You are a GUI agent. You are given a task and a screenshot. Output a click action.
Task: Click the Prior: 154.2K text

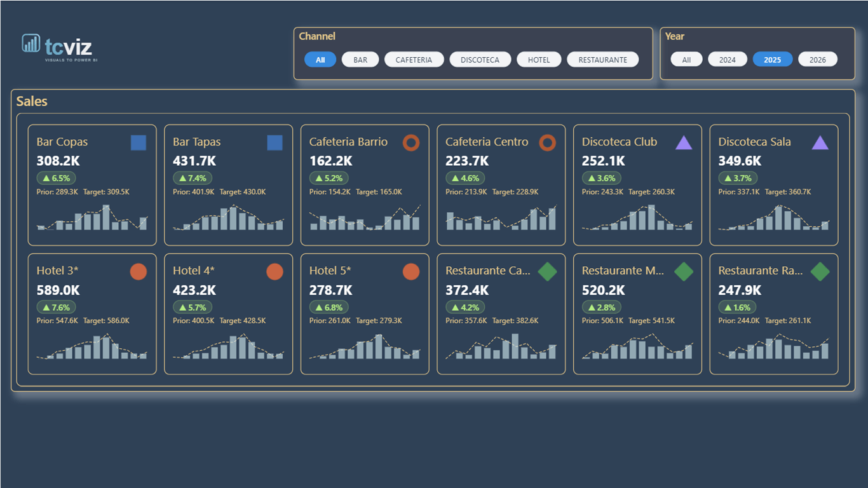pos(330,192)
